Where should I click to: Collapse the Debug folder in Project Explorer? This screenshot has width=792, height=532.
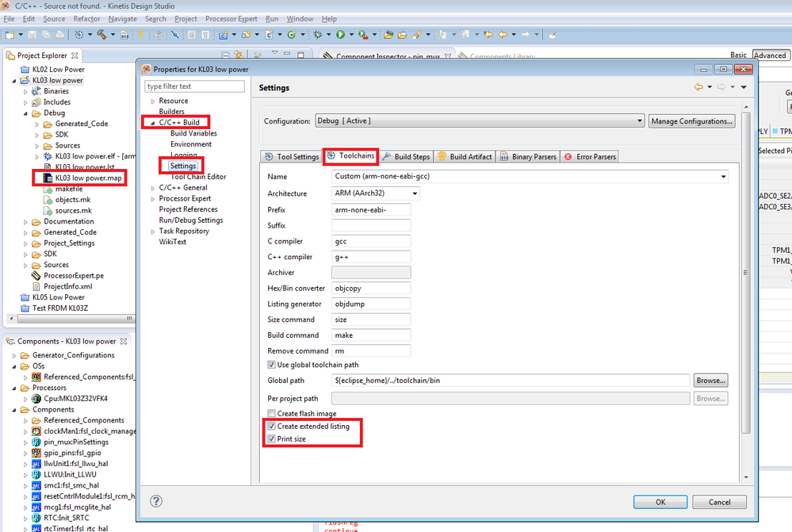click(x=25, y=113)
